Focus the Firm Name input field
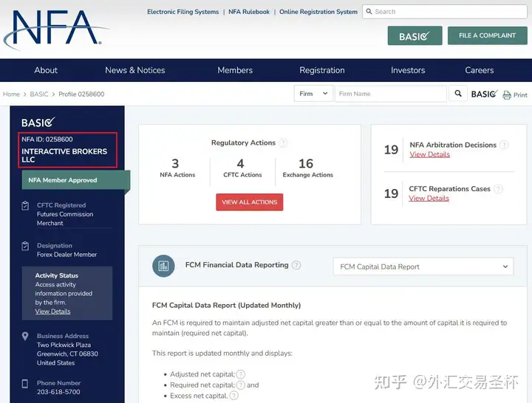 [391, 94]
